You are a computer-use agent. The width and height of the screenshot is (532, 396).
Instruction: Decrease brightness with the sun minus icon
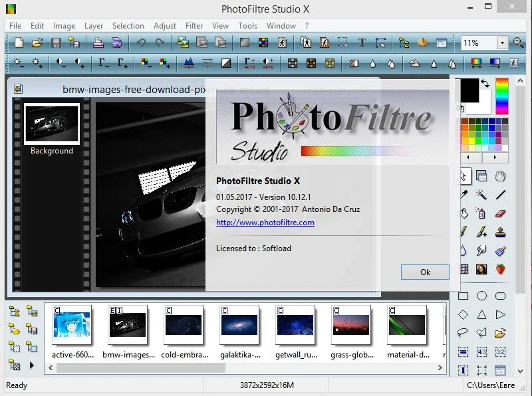coord(19,63)
